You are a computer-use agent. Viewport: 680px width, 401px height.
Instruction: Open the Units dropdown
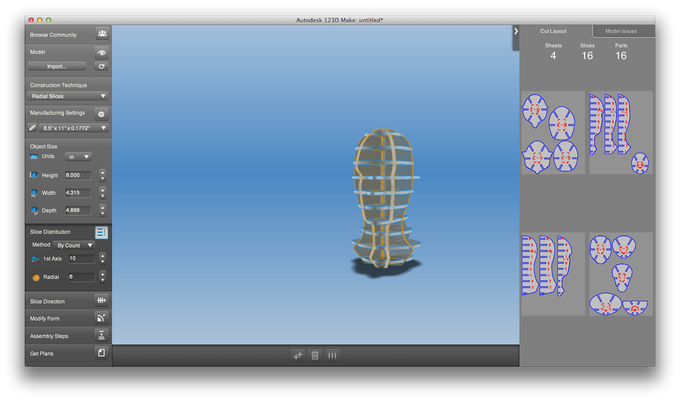pyautogui.click(x=78, y=156)
